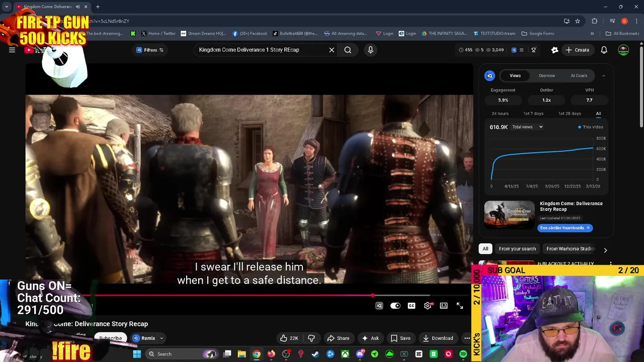The width and height of the screenshot is (644, 362).
Task: Select the All time range
Action: tap(598, 114)
